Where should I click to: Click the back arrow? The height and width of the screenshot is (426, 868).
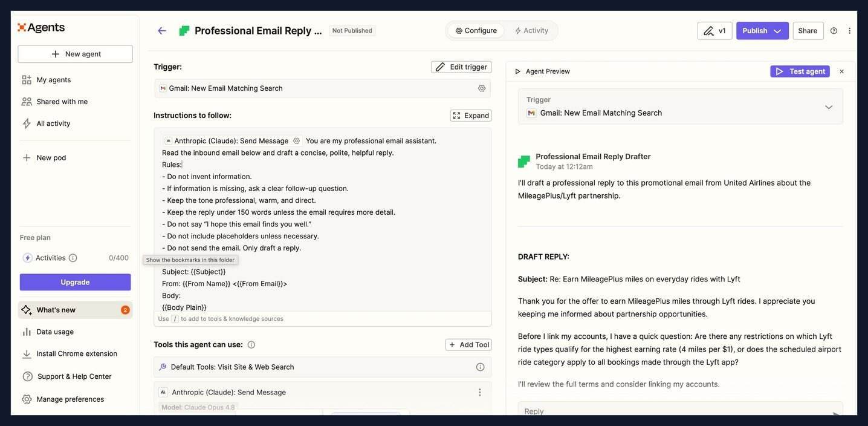pyautogui.click(x=162, y=30)
